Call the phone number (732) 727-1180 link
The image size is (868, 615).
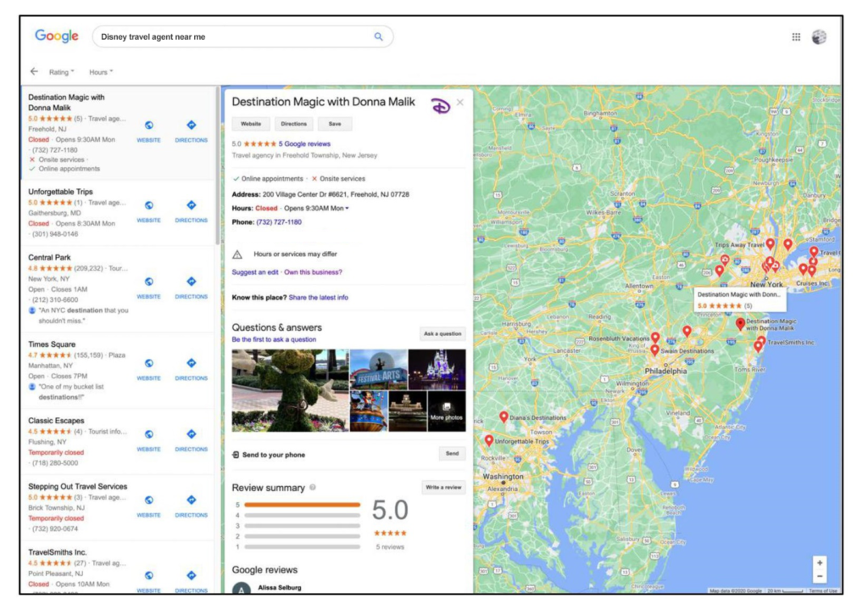[x=279, y=222]
